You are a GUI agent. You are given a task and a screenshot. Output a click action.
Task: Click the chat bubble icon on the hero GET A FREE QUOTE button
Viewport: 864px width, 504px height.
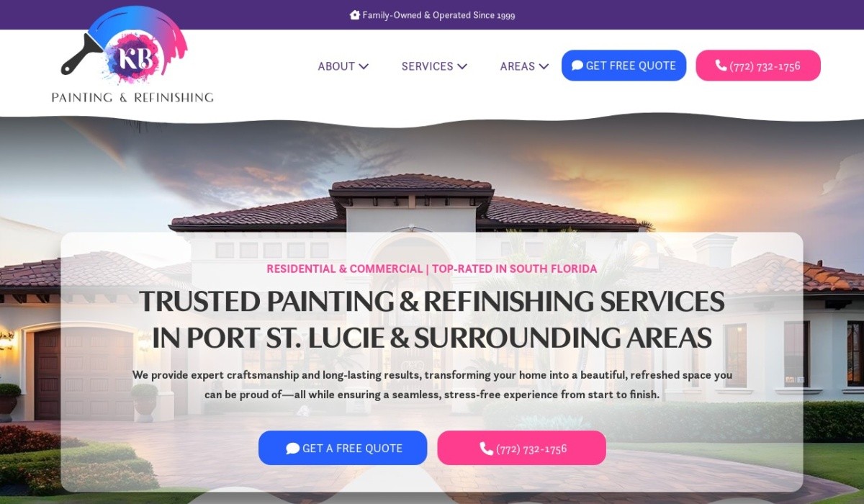pyautogui.click(x=292, y=449)
